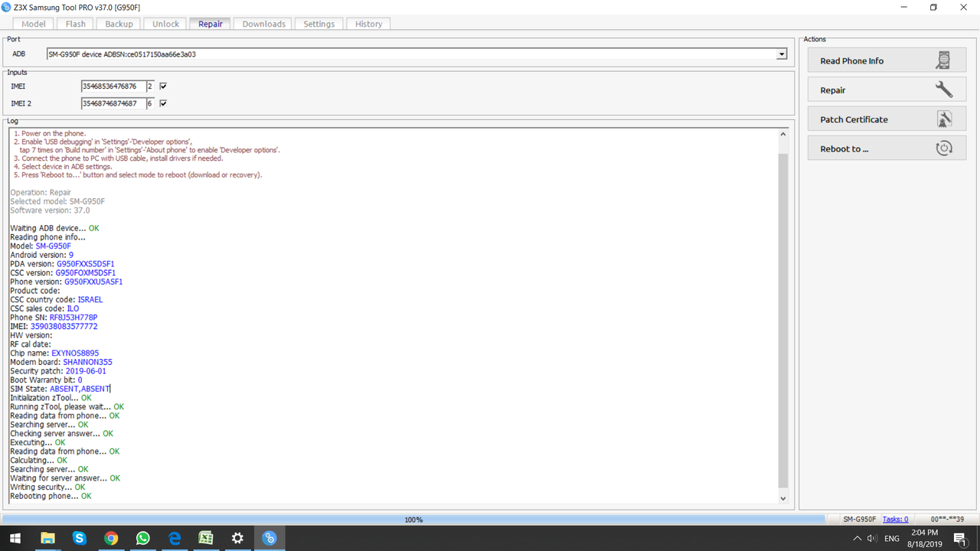This screenshot has height=551, width=980.
Task: Open Google Chrome from the taskbar
Action: click(111, 538)
